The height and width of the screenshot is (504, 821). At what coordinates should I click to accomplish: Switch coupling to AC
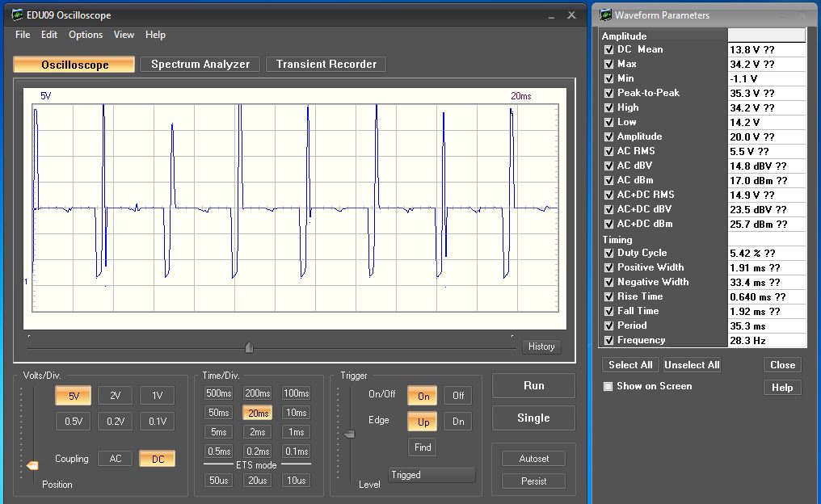click(x=115, y=459)
